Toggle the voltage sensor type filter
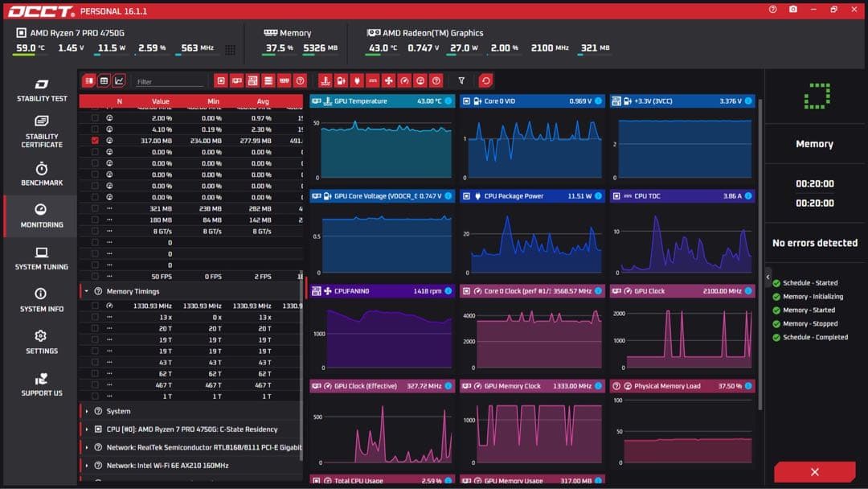The image size is (868, 489). (341, 81)
